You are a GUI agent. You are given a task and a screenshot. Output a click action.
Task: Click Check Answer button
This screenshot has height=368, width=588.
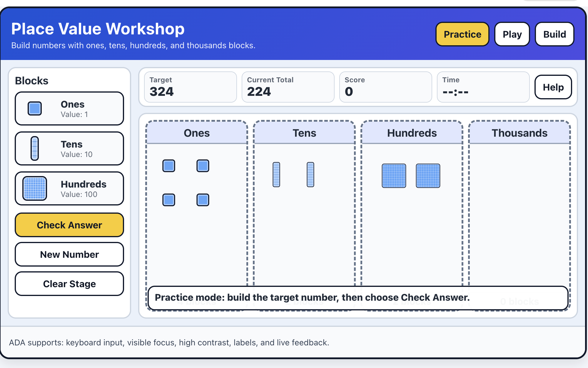pos(69,225)
